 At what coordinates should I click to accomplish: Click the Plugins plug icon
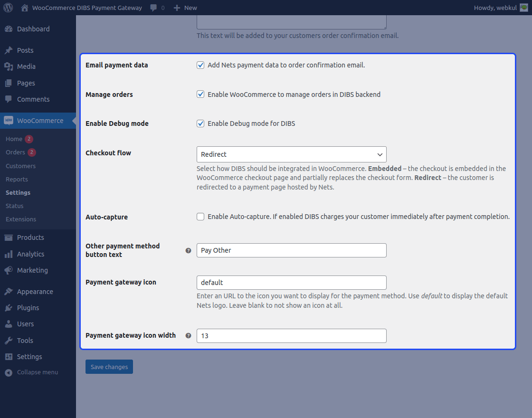[x=9, y=308]
